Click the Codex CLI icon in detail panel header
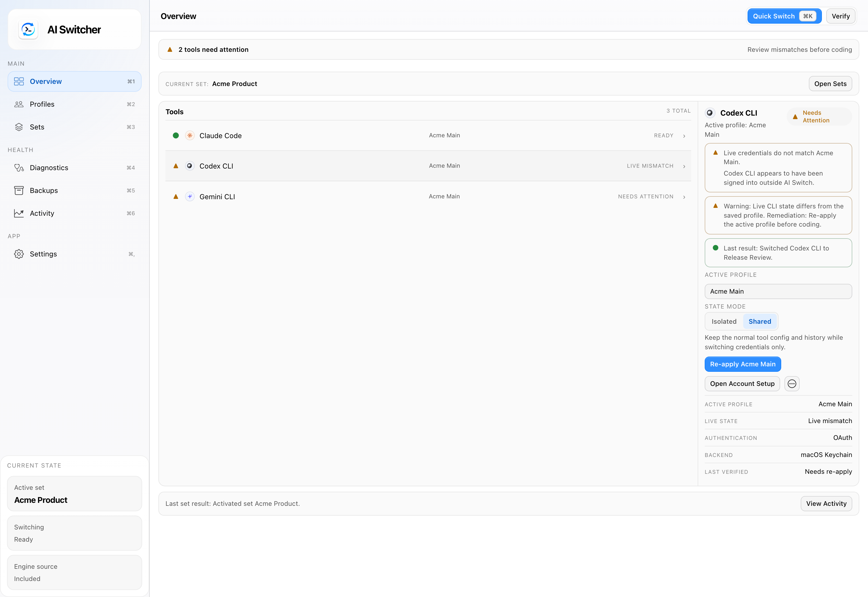This screenshot has height=597, width=868. (x=710, y=113)
